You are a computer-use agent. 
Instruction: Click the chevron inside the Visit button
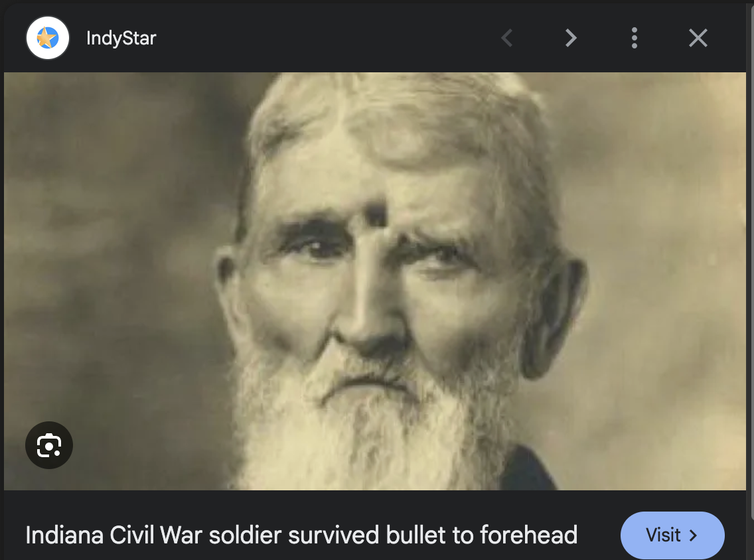(x=693, y=535)
